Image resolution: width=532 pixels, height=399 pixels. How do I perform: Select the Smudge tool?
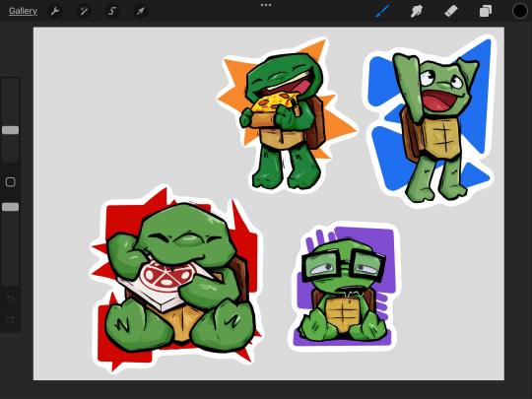(417, 11)
